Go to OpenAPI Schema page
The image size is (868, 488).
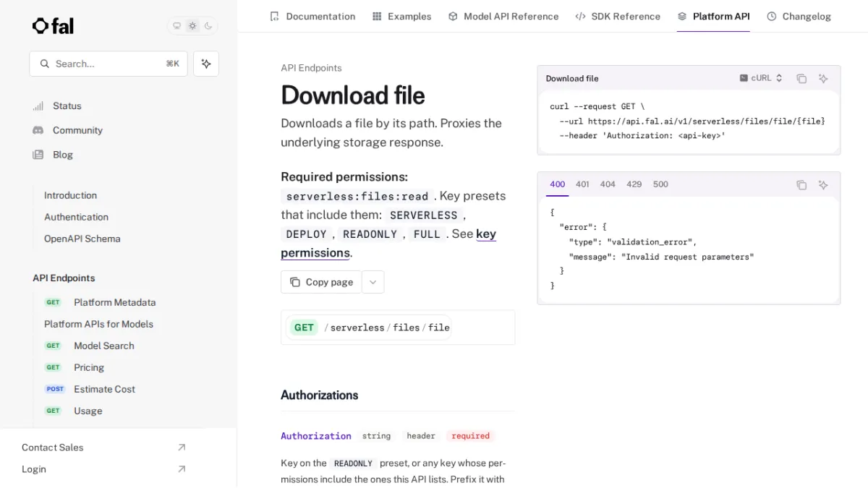82,239
